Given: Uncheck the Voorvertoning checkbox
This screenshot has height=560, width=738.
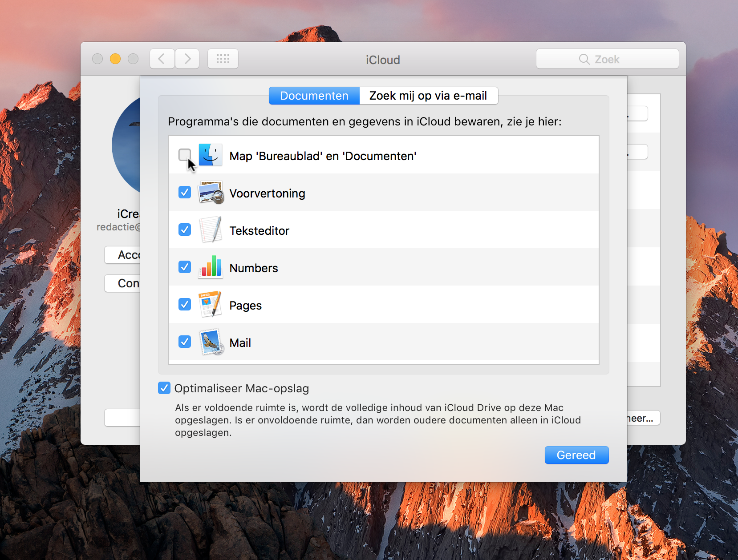Looking at the screenshot, I should pos(185,193).
